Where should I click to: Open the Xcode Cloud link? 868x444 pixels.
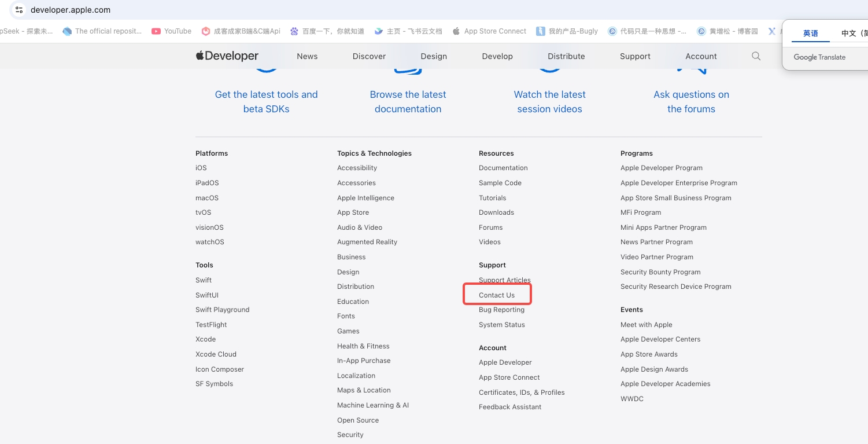click(216, 354)
